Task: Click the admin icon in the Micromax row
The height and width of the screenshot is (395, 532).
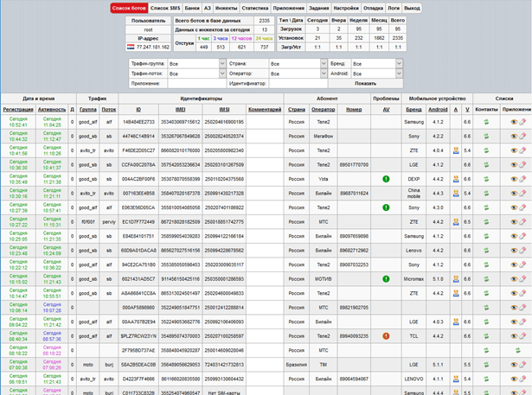Action: tap(456, 278)
